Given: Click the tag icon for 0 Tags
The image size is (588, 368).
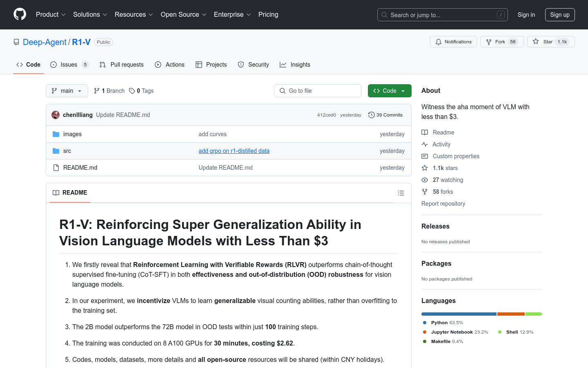Looking at the screenshot, I should pos(132,91).
